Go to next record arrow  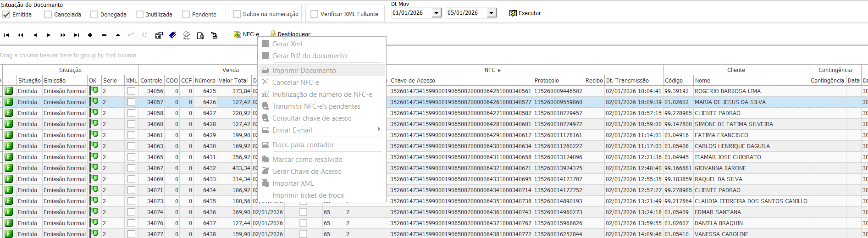pos(49,35)
